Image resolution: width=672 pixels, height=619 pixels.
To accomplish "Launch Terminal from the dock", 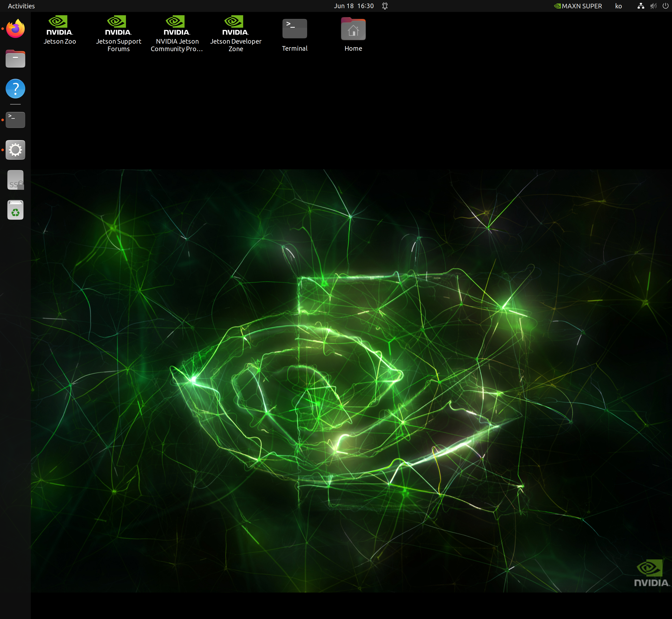I will click(15, 119).
